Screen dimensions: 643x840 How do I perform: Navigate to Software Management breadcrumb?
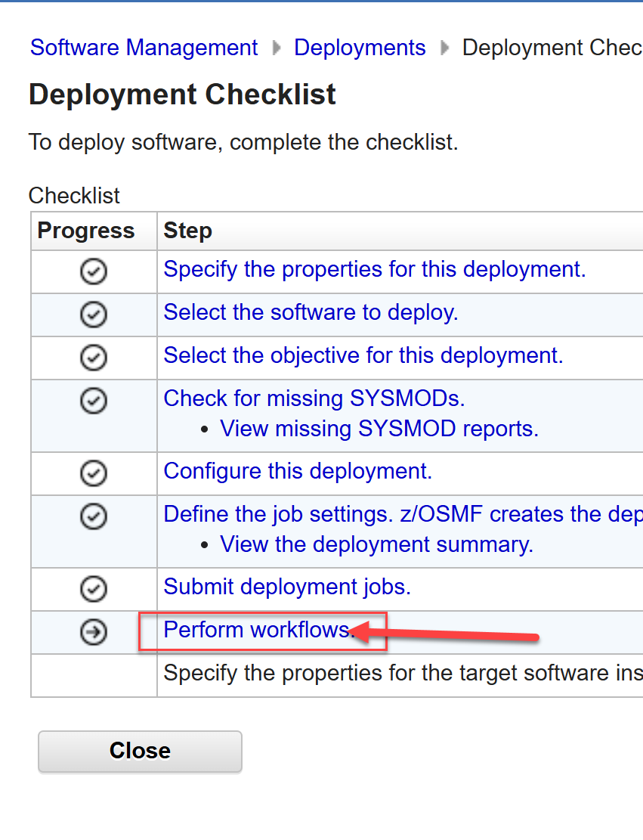[x=144, y=48]
